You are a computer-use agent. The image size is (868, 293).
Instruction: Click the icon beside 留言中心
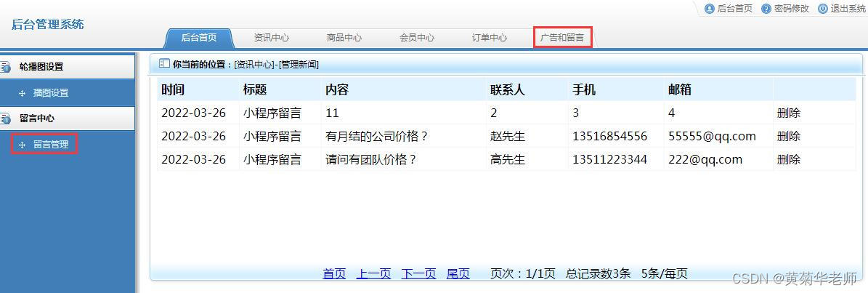(5, 119)
